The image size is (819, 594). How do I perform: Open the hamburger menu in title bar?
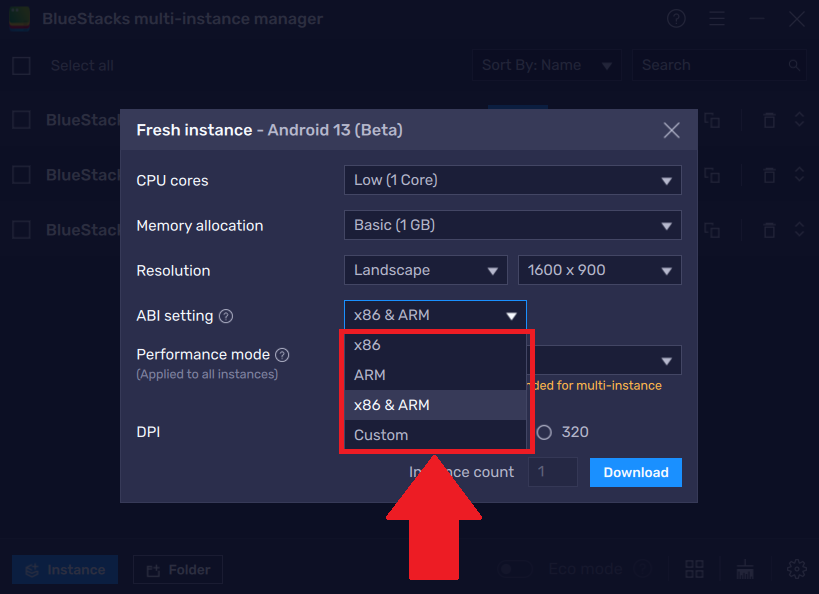(x=716, y=19)
